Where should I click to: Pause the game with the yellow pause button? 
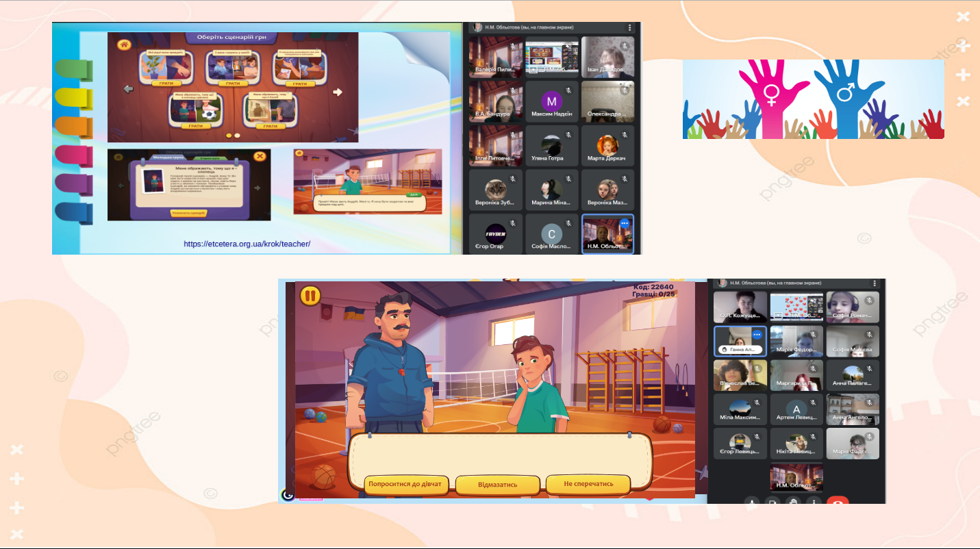[310, 296]
